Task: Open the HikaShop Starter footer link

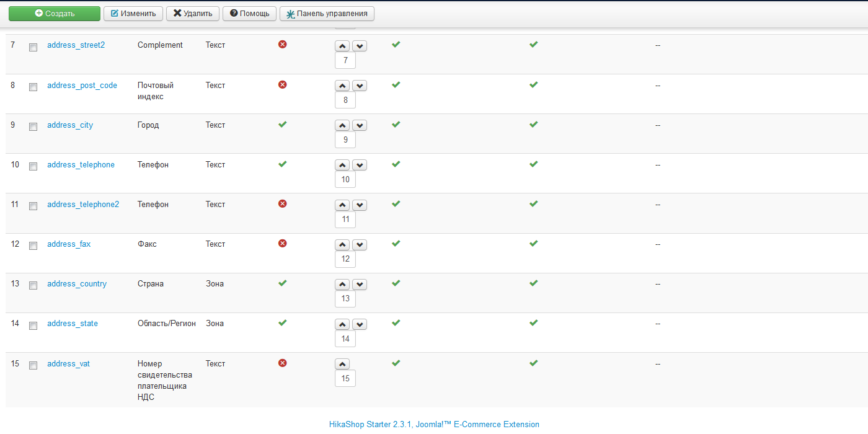Action: click(x=434, y=425)
